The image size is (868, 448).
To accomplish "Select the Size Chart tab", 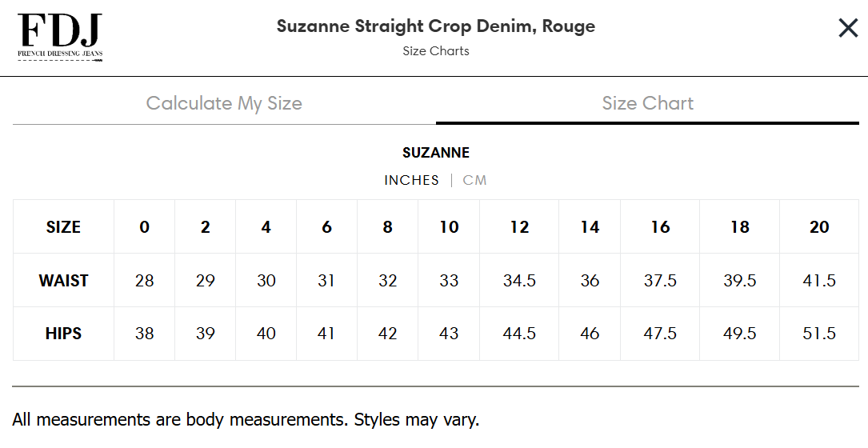I will [x=647, y=103].
